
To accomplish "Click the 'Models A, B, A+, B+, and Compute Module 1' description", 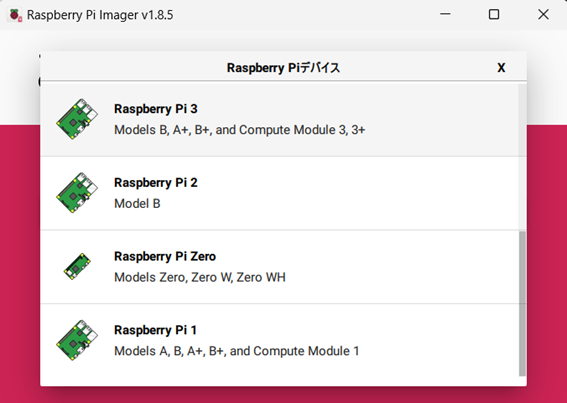I will 236,351.
